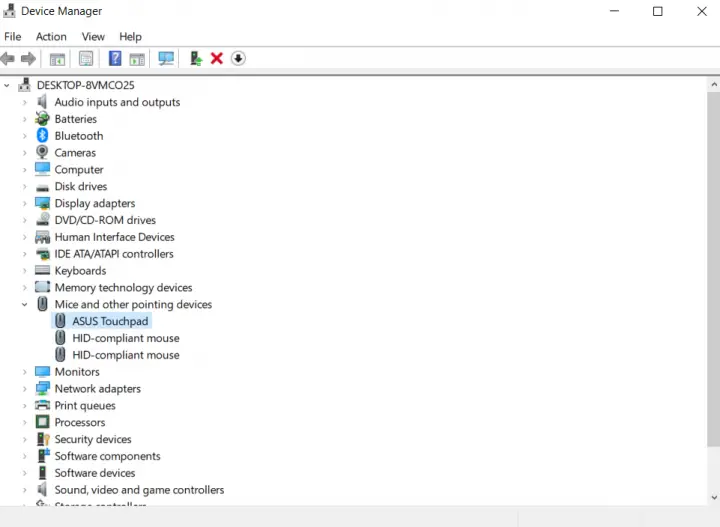Viewport: 720px width, 527px height.
Task: Click the DVD/CD-ROM drives disc icon
Action: 42,219
